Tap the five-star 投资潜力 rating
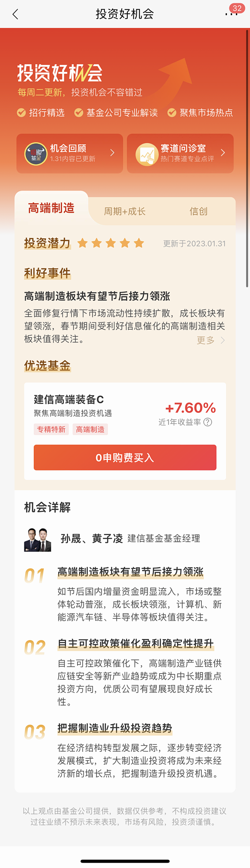This screenshot has width=250, height=868. [x=111, y=243]
